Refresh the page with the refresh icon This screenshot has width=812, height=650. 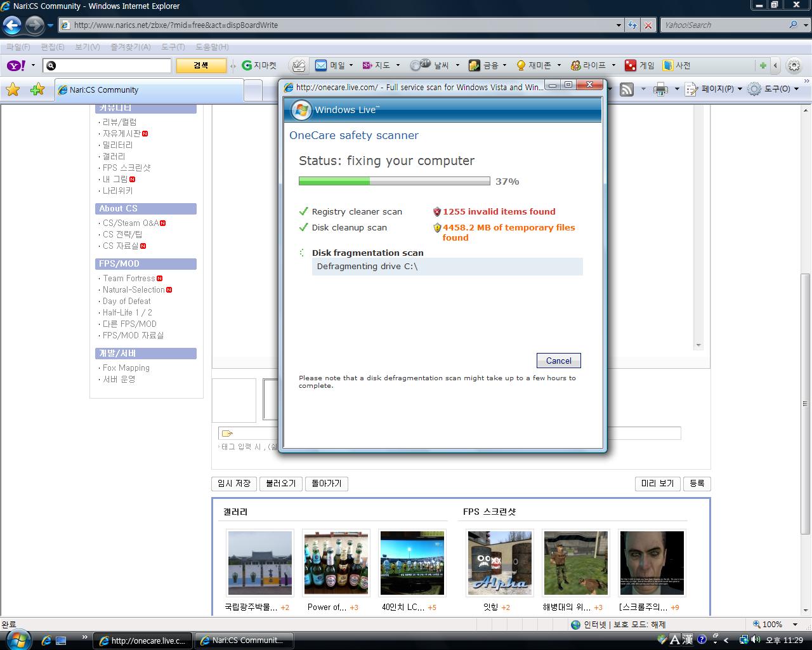pyautogui.click(x=632, y=25)
